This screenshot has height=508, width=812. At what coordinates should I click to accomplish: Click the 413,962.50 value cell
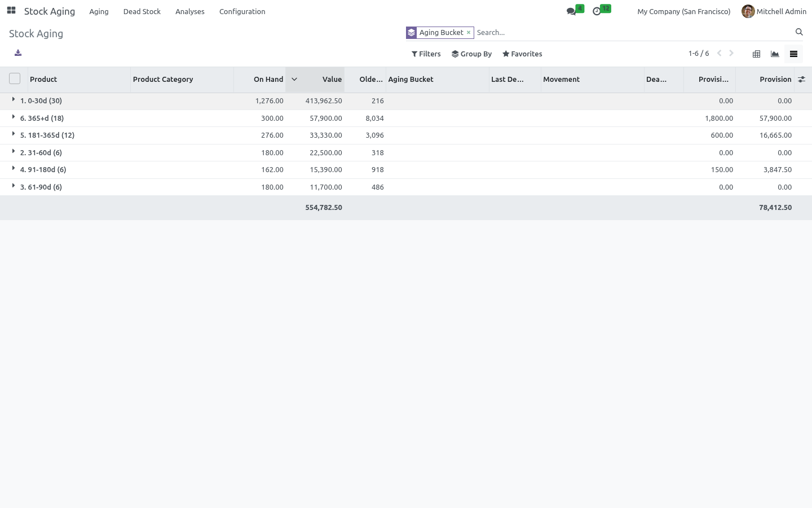tap(324, 101)
